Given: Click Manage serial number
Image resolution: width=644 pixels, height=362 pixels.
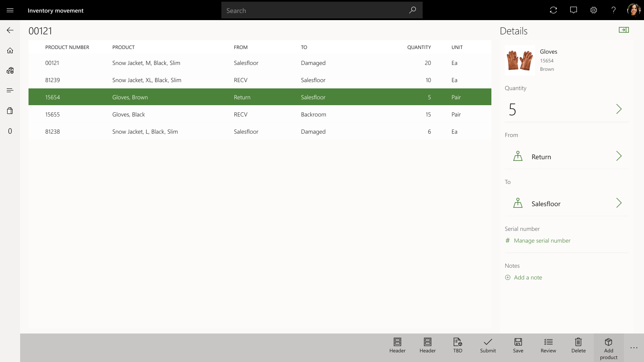Looking at the screenshot, I should tap(542, 240).
